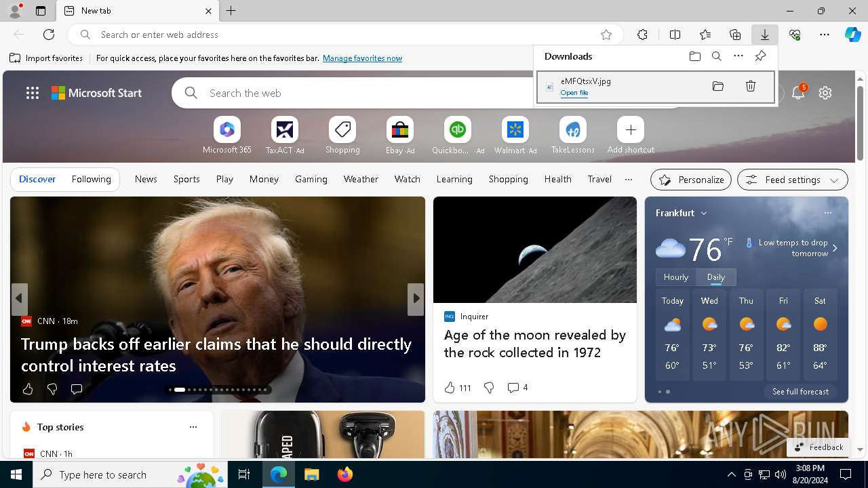
Task: Dislike the Trump interest rates story
Action: [x=52, y=389]
